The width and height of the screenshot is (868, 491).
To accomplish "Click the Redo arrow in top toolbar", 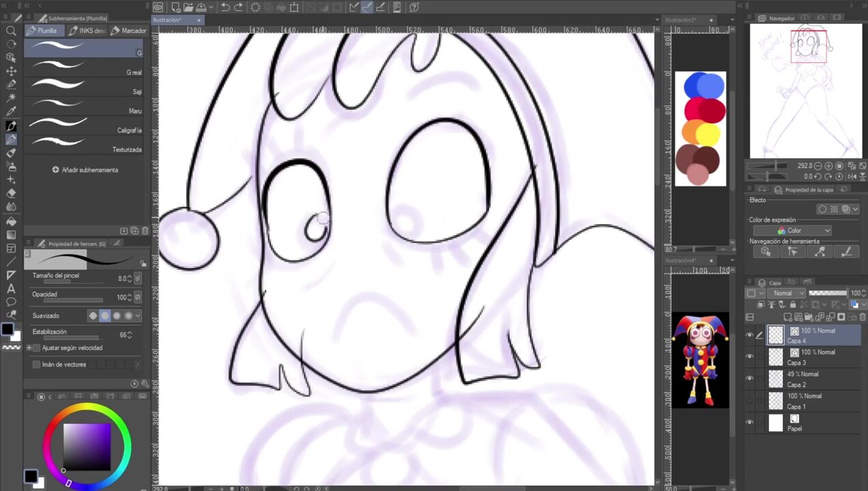I will click(238, 8).
